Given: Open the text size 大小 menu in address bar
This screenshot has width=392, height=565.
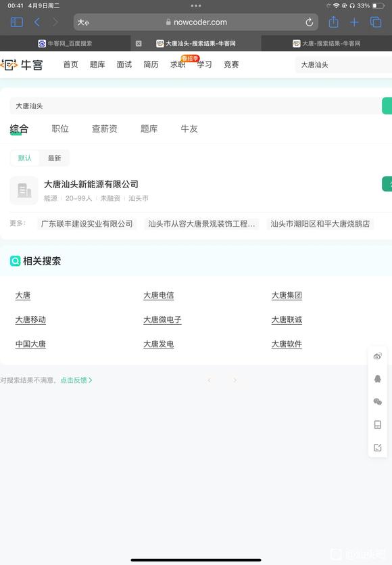Looking at the screenshot, I should (x=84, y=22).
